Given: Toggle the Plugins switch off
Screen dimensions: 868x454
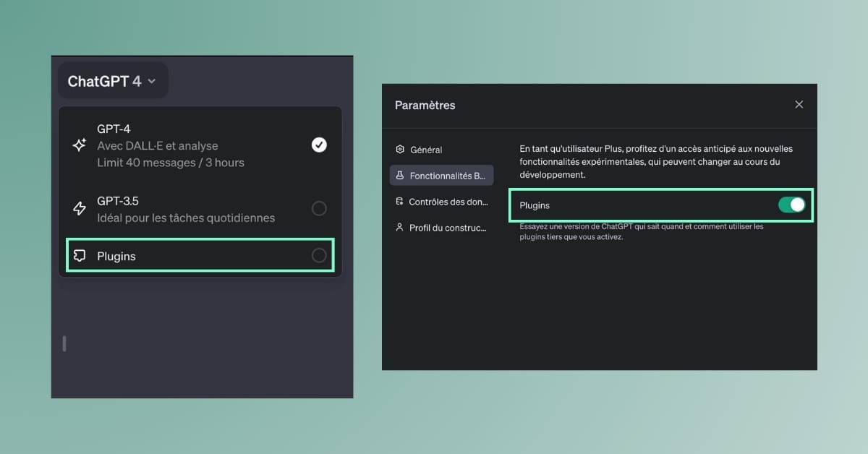Looking at the screenshot, I should pyautogui.click(x=791, y=205).
